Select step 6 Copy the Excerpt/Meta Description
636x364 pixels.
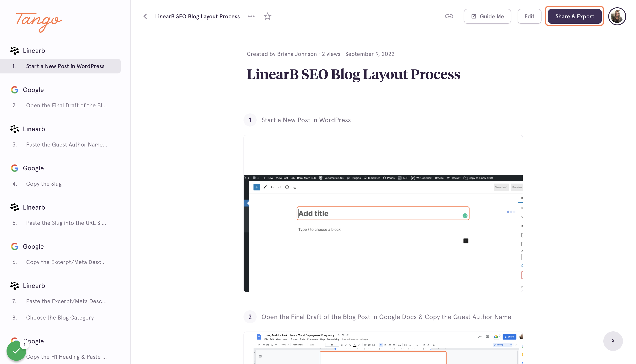click(x=60, y=262)
